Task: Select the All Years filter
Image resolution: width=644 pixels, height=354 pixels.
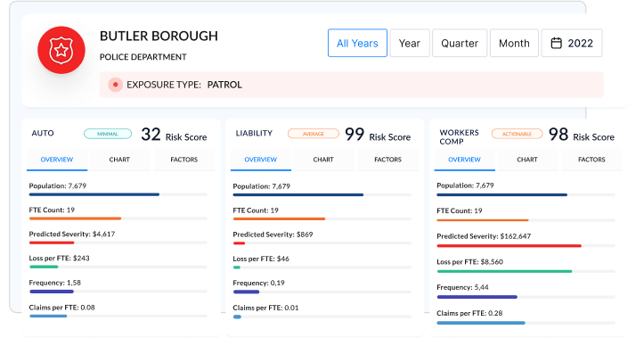Action: 357,43
